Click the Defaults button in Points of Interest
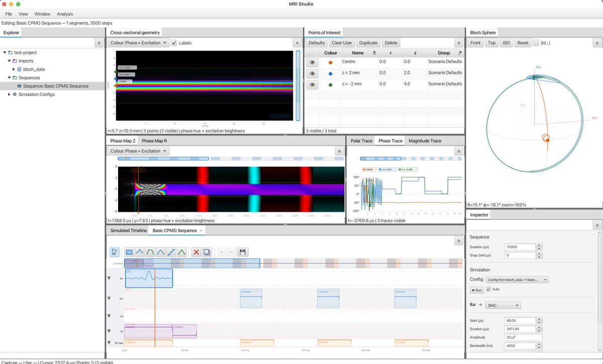The image size is (603, 364). point(317,43)
